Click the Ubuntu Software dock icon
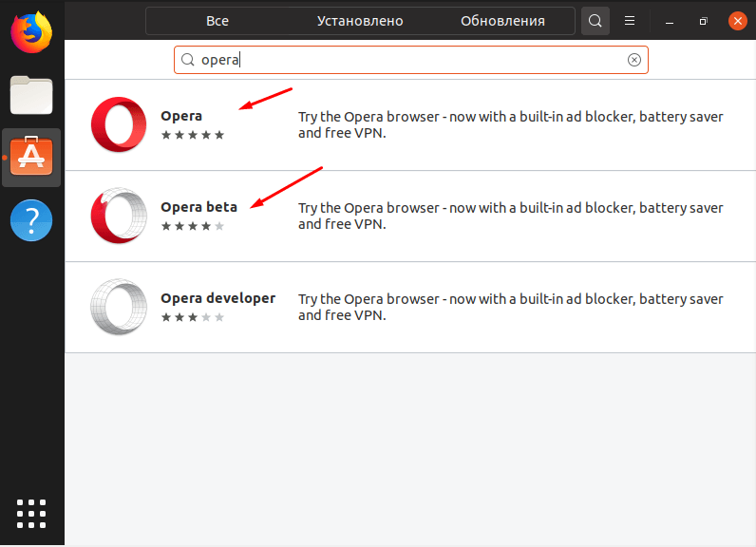Viewport: 756px width, 547px height. pyautogui.click(x=31, y=156)
